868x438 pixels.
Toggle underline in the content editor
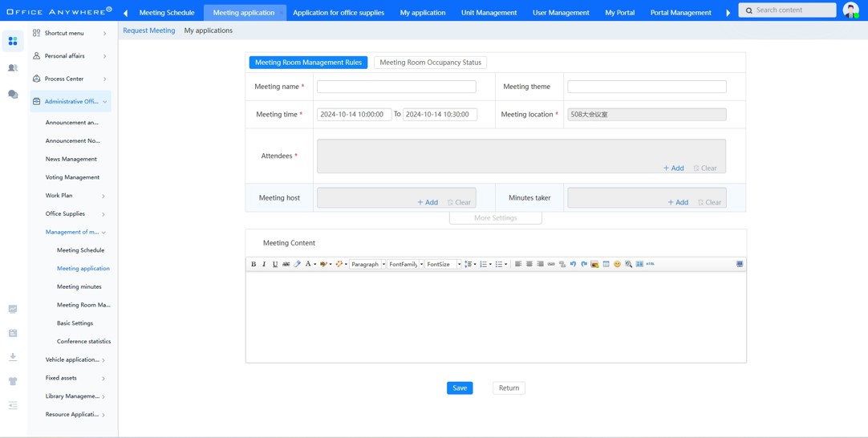(275, 264)
